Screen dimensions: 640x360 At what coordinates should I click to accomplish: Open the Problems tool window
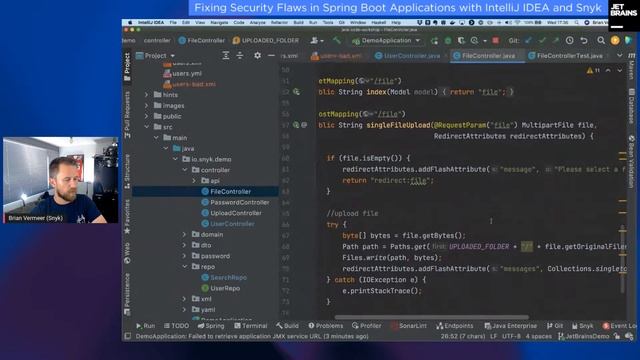pyautogui.click(x=326, y=326)
